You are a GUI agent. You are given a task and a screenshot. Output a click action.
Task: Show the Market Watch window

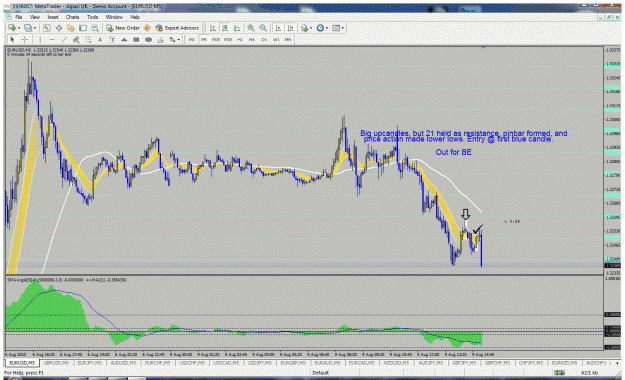[x=47, y=28]
